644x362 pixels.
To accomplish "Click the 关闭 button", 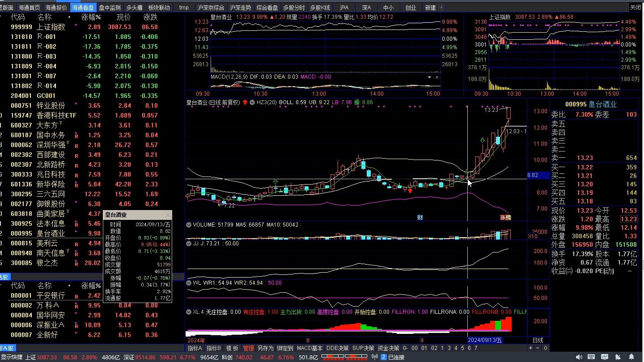I will [x=635, y=8].
